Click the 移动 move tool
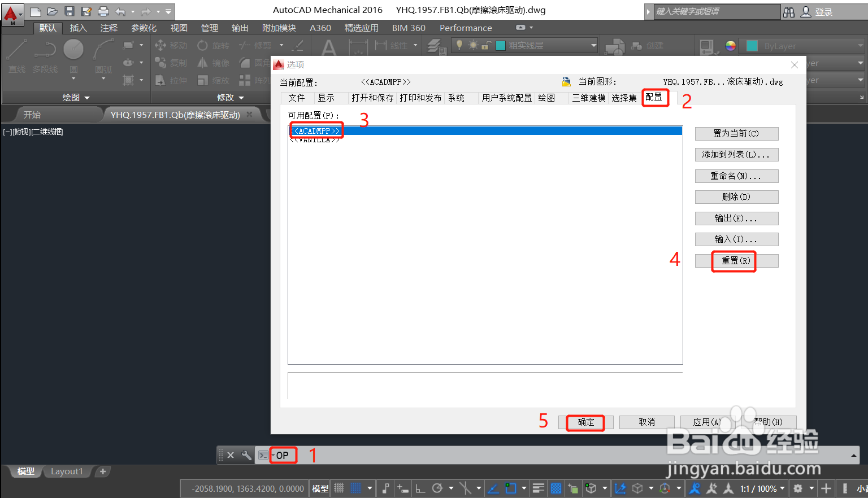 pyautogui.click(x=171, y=45)
